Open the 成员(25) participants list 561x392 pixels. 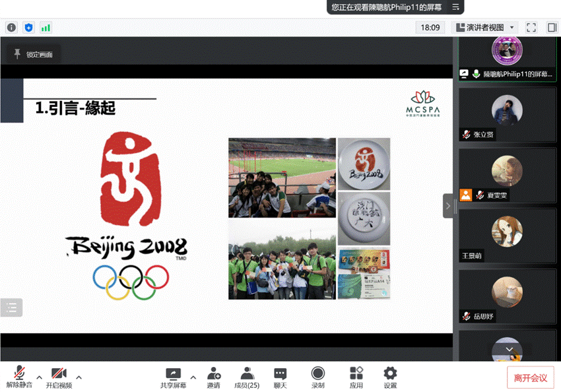pyautogui.click(x=247, y=378)
